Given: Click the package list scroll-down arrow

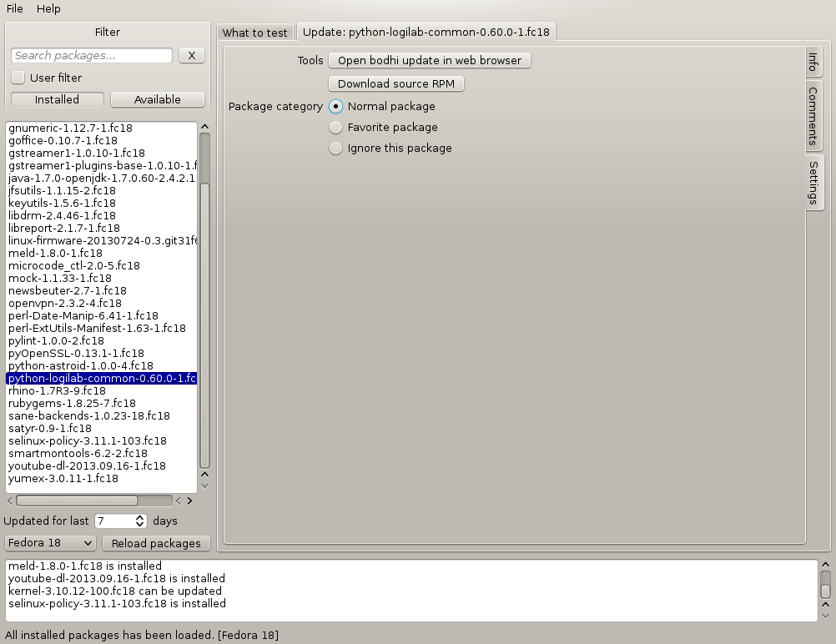Looking at the screenshot, I should [x=204, y=486].
